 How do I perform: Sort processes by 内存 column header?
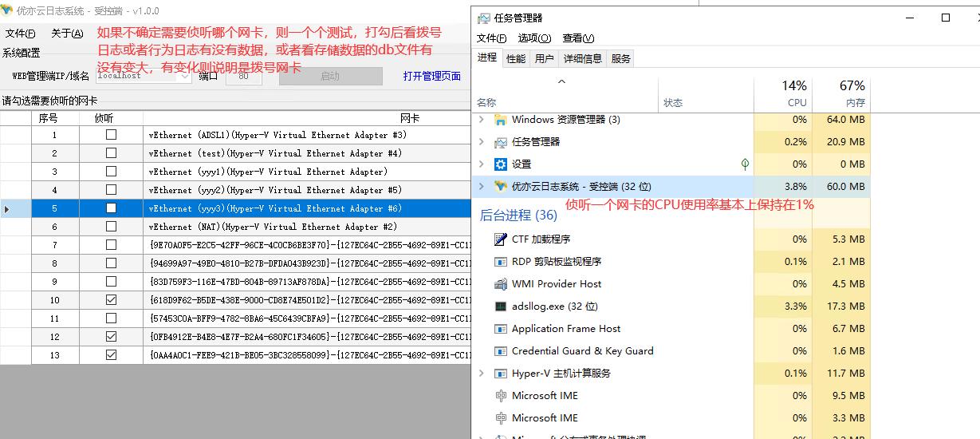(840, 93)
